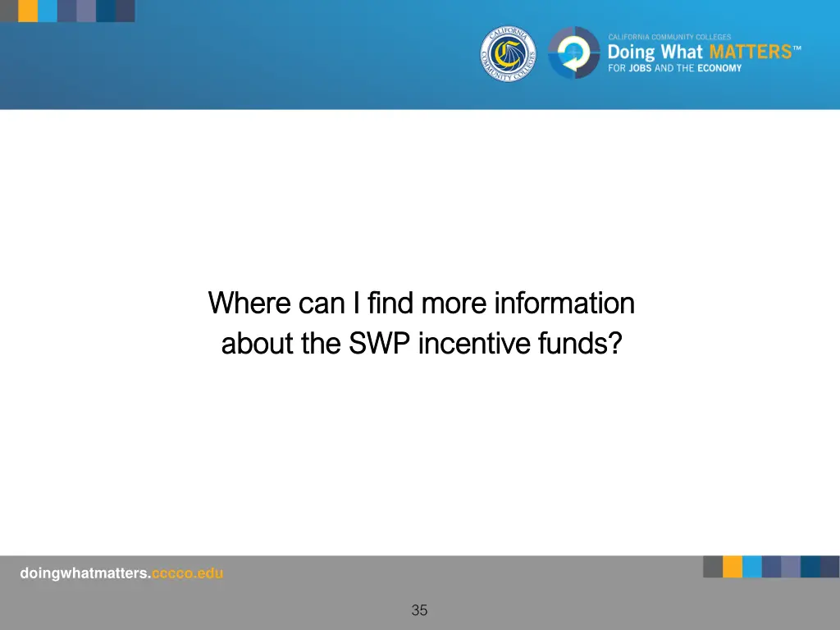Click the gray square in the top-left strip

(x=8, y=11)
